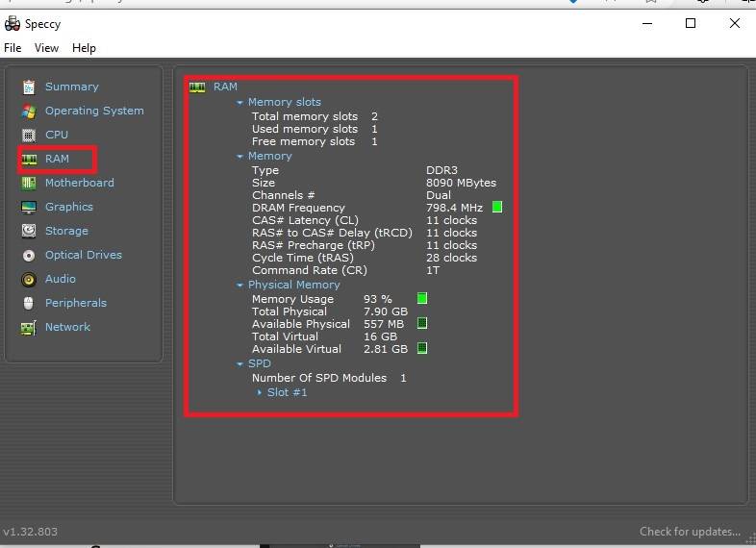Viewport: 756px width, 548px height.
Task: Expand the Slot #1 SPD entry
Action: click(260, 392)
